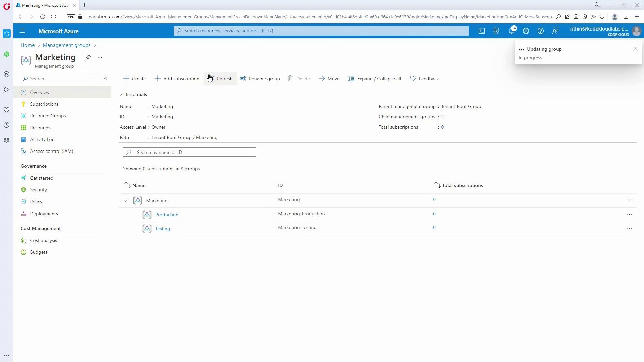Collapse the Marketing tree row chevron
Screen dimensions: 644x362
coord(125,201)
